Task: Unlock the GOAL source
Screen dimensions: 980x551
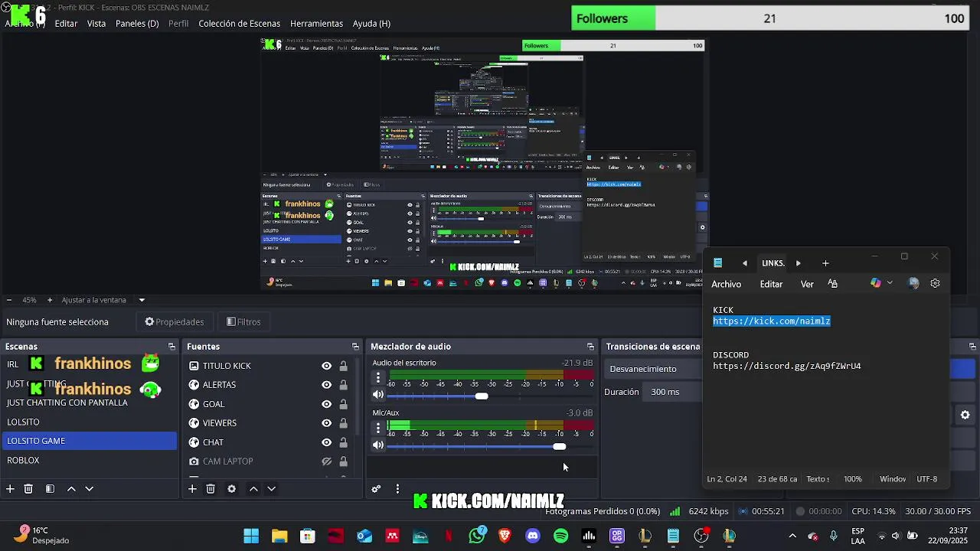Action: coord(343,404)
